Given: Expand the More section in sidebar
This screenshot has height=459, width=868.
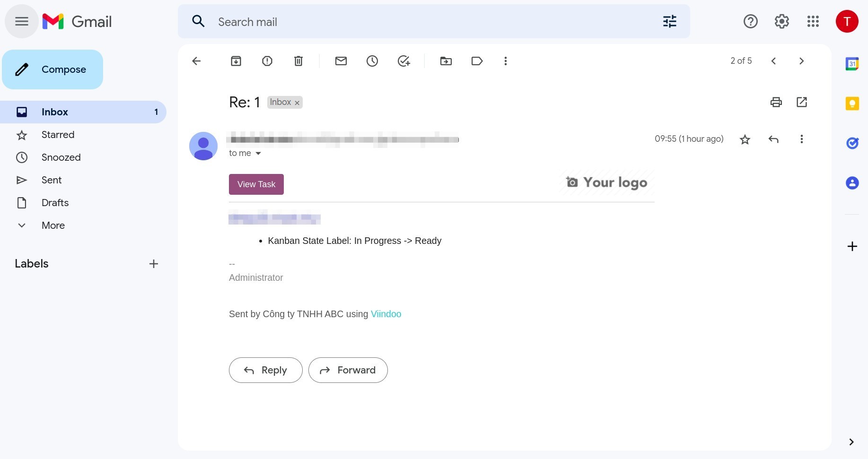Looking at the screenshot, I should point(53,225).
